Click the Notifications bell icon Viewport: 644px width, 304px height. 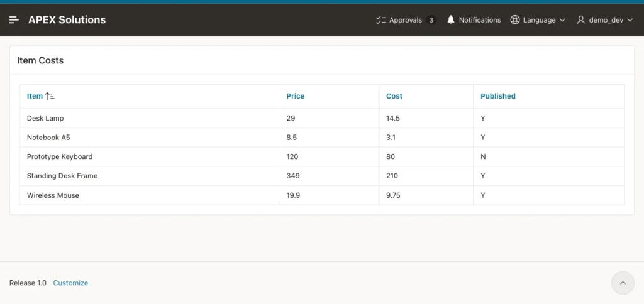(x=450, y=19)
